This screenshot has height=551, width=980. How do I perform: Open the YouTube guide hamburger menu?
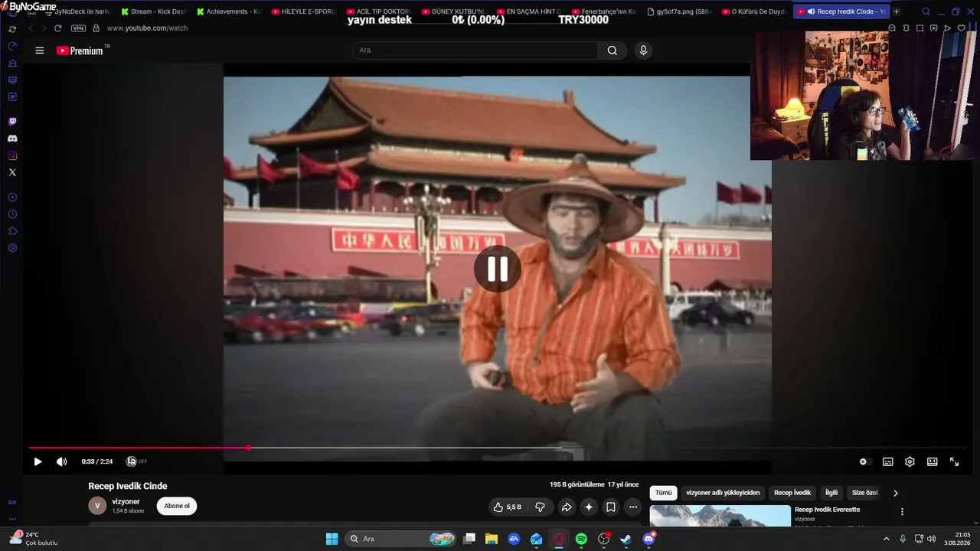pos(40,51)
